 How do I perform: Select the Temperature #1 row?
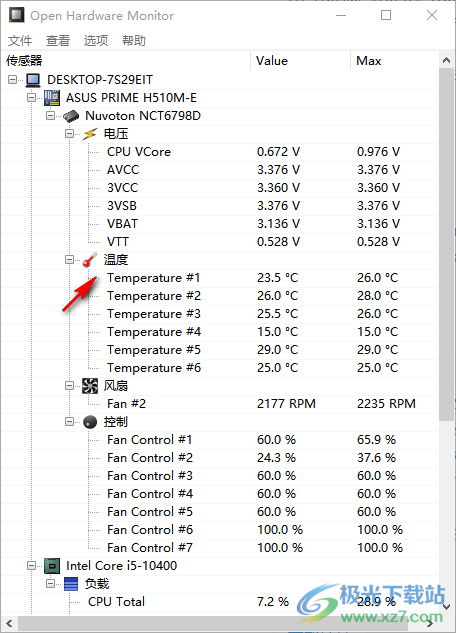click(x=220, y=278)
